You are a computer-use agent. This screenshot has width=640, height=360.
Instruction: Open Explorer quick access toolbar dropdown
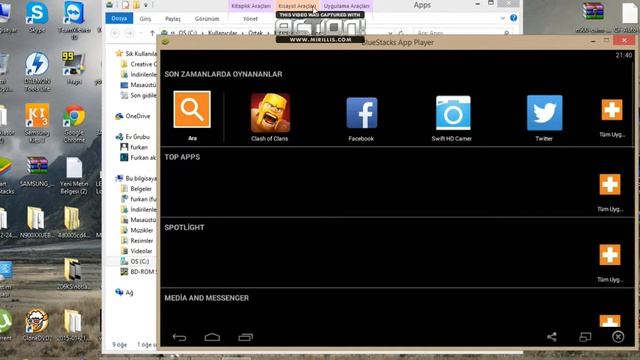point(146,5)
